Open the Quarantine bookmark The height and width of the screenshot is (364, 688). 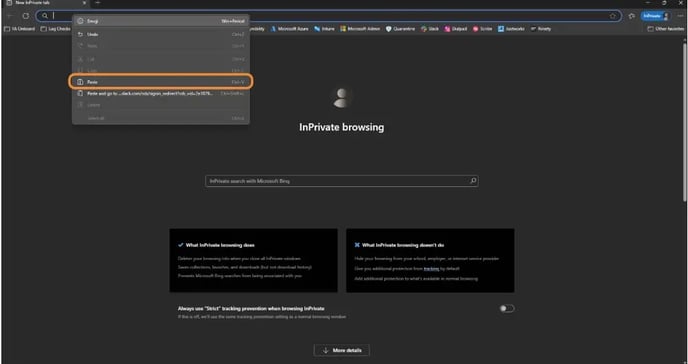[x=400, y=29]
